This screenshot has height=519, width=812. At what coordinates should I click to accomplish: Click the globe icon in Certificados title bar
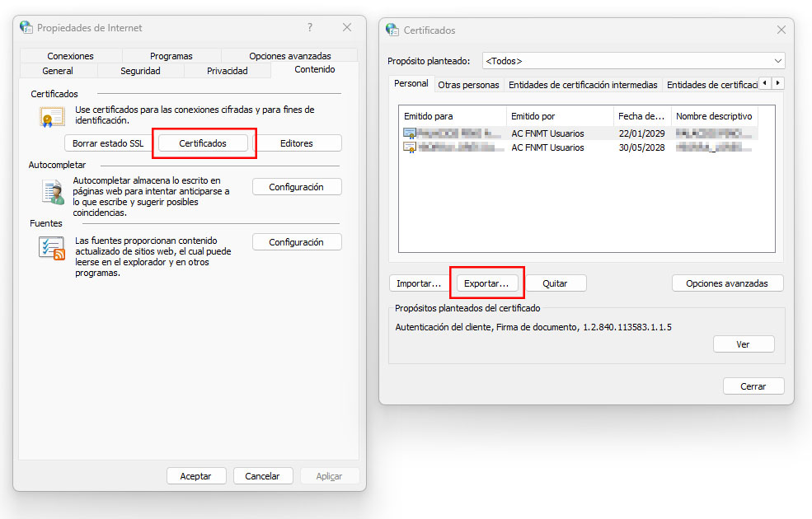point(392,30)
